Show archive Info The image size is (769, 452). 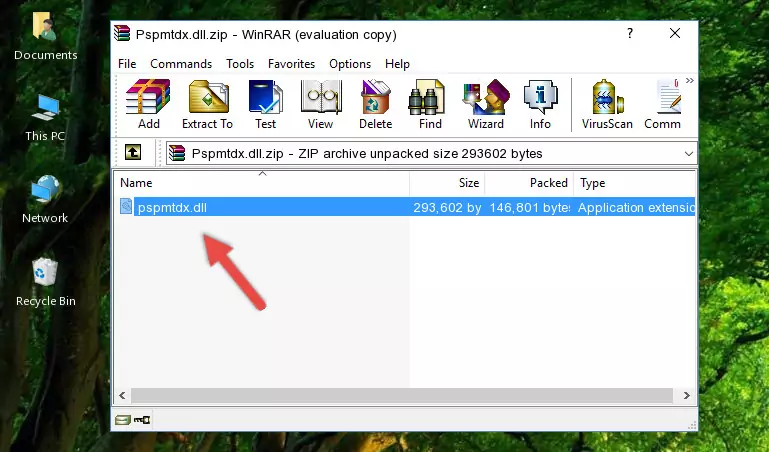click(x=540, y=104)
